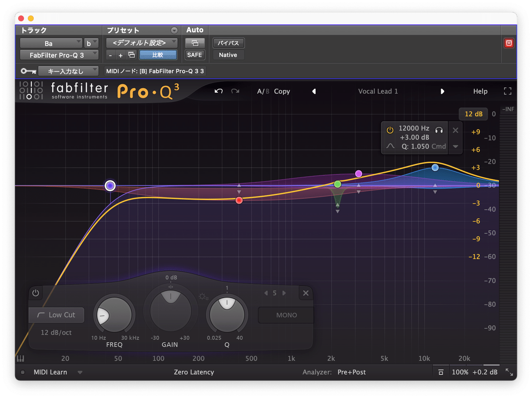
Task: Open the MIDI Learn dropdown arrow
Action: point(80,373)
